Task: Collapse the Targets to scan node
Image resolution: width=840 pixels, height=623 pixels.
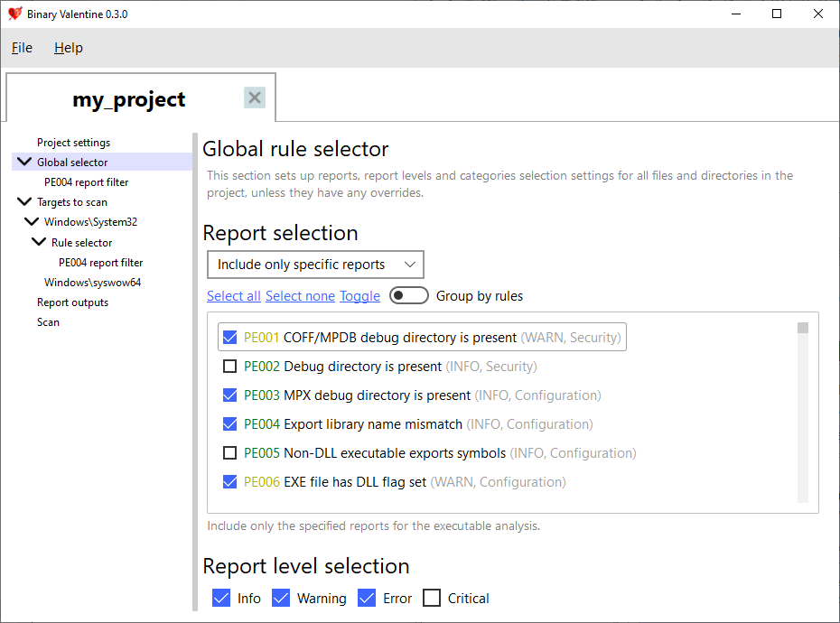Action: [x=24, y=201]
